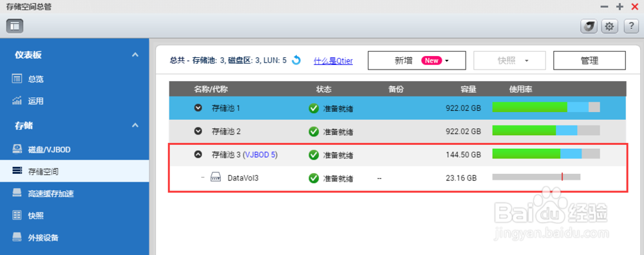The height and width of the screenshot is (255, 644).
Task: Click green ready checkmark for 存储池 1
Action: coord(314,108)
